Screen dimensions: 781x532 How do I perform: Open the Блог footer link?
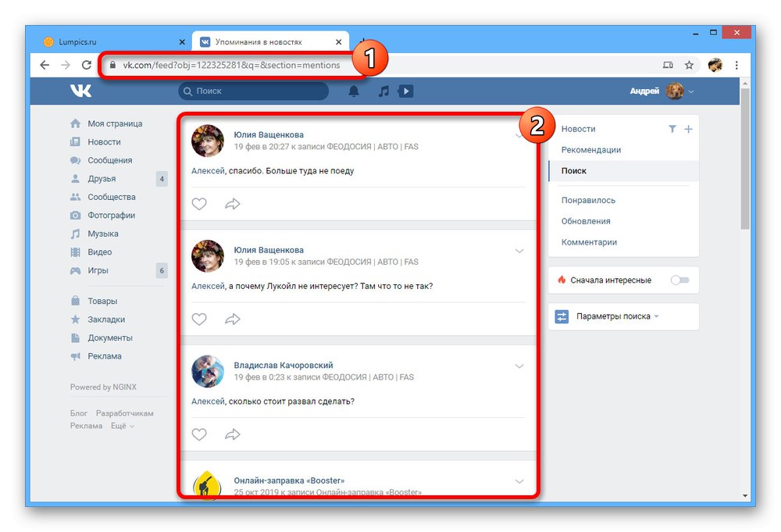[x=79, y=413]
